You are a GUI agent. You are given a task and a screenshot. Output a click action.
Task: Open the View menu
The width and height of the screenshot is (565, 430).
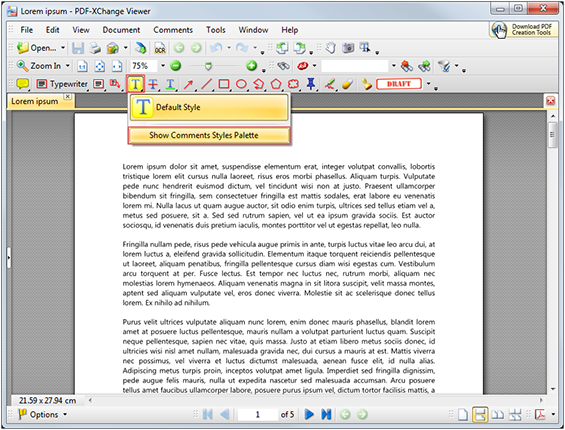click(81, 30)
